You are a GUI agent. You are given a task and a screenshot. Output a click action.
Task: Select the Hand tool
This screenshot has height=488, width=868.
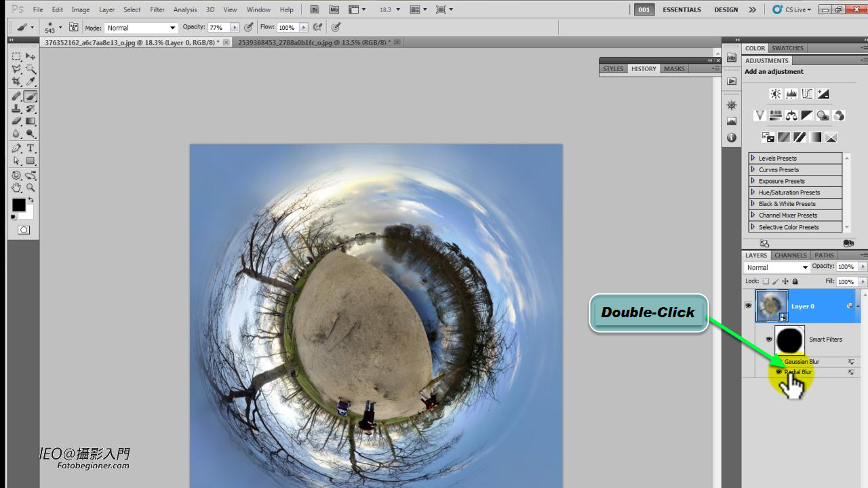click(17, 188)
